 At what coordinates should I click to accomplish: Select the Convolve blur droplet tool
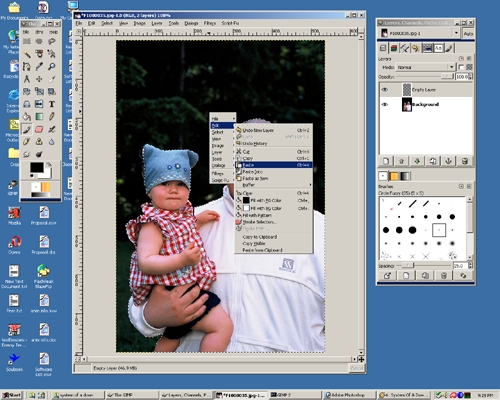(x=52, y=142)
